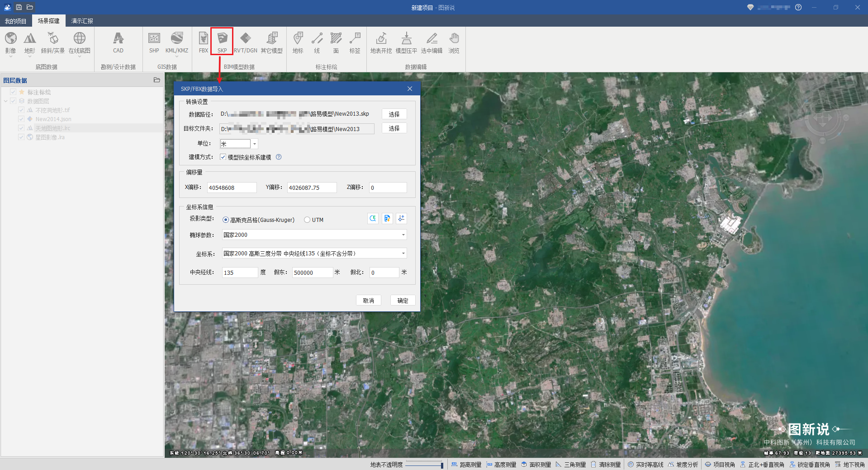This screenshot has width=868, height=470.
Task: Choose the 地标 landmark annotation tool
Action: (x=298, y=42)
